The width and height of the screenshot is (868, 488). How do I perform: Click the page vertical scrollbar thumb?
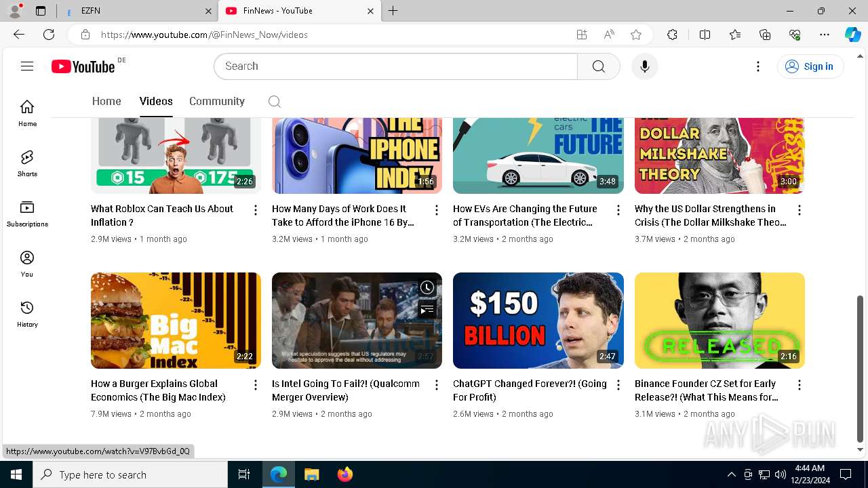861,368
